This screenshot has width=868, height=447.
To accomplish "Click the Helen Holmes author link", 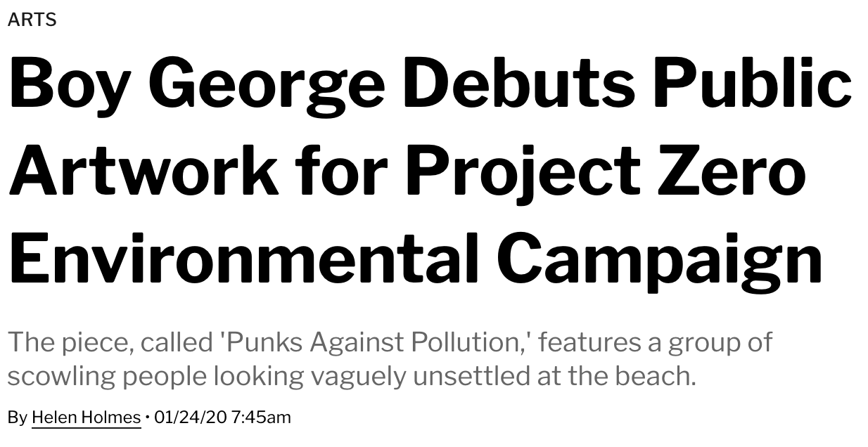I will 87,417.
